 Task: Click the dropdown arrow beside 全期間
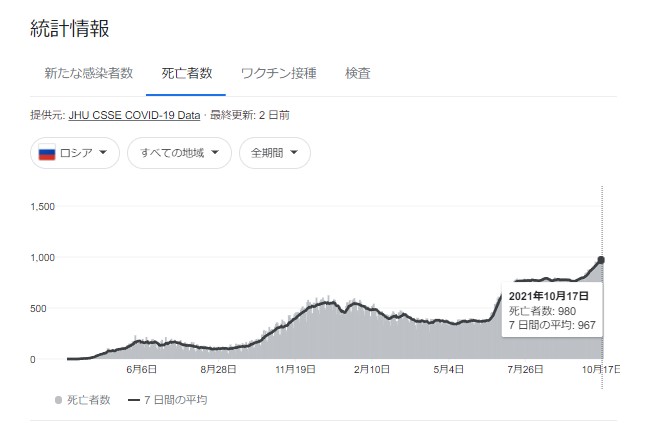(297, 154)
